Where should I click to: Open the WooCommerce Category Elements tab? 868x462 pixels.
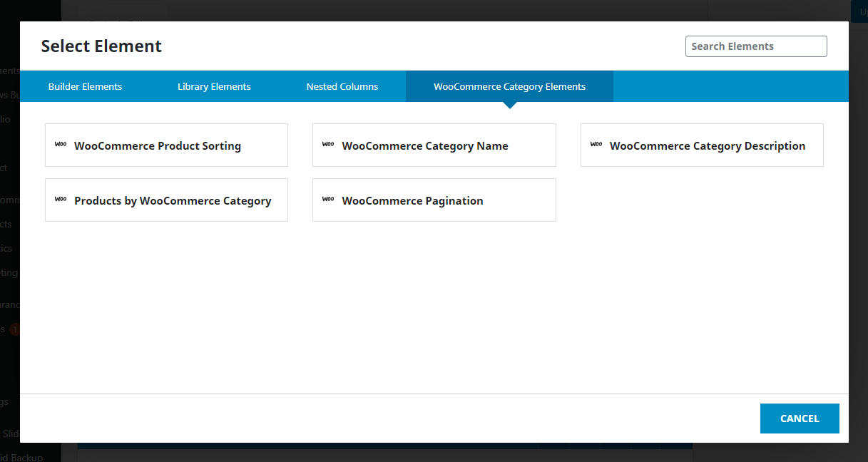pyautogui.click(x=509, y=86)
